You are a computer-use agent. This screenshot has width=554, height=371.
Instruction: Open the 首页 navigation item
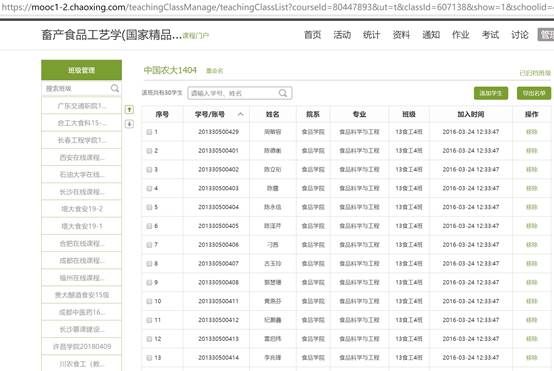click(x=312, y=35)
